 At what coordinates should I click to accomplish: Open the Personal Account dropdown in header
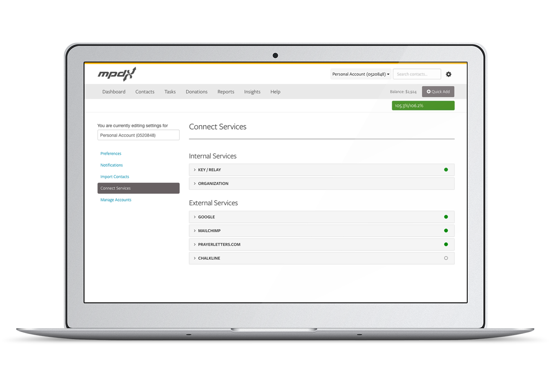click(x=361, y=74)
